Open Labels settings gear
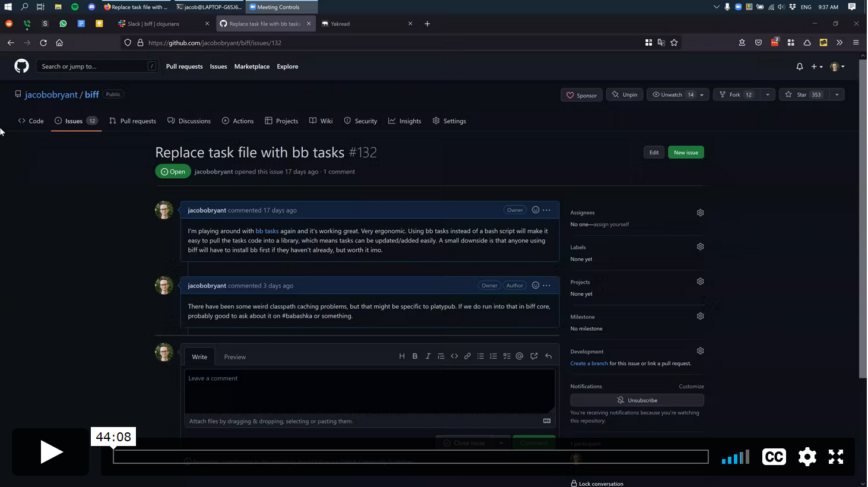The width and height of the screenshot is (868, 487). (700, 246)
